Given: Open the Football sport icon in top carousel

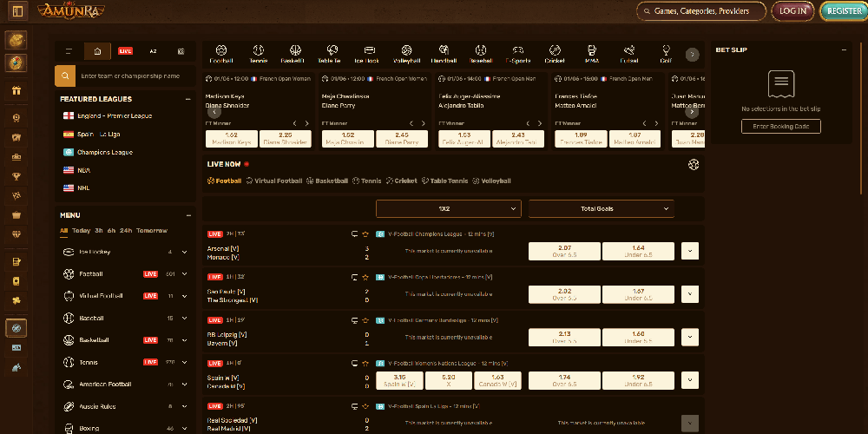Looking at the screenshot, I should pos(220,54).
